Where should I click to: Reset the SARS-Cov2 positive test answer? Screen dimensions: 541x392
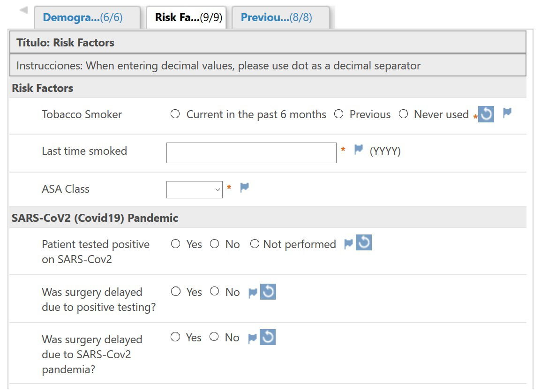coord(364,242)
